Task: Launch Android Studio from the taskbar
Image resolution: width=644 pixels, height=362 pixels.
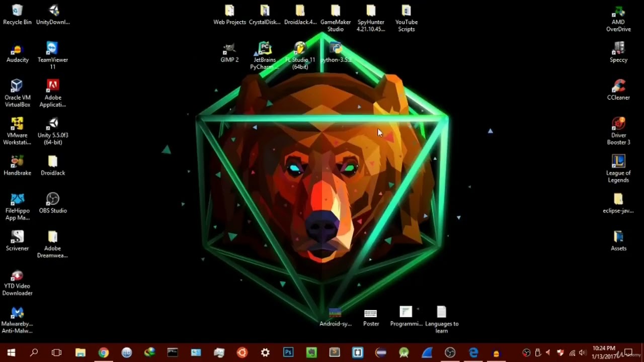Action: (x=404, y=352)
